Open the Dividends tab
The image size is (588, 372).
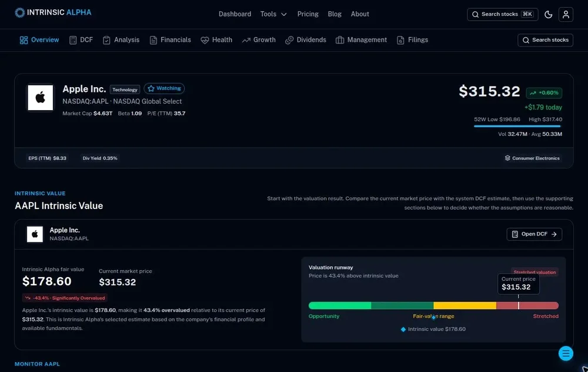[x=306, y=40]
